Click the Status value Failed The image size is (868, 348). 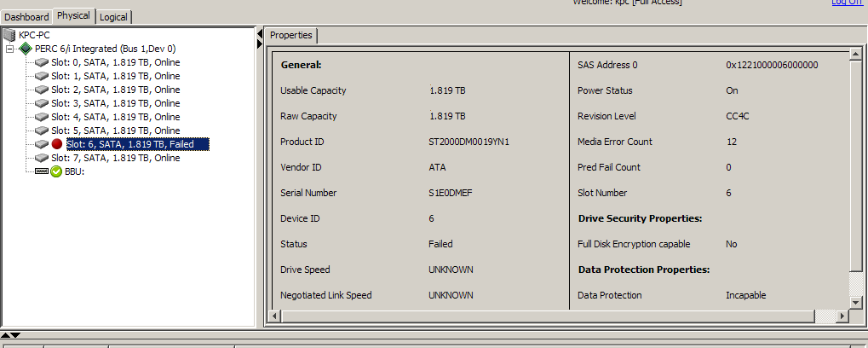pos(440,244)
